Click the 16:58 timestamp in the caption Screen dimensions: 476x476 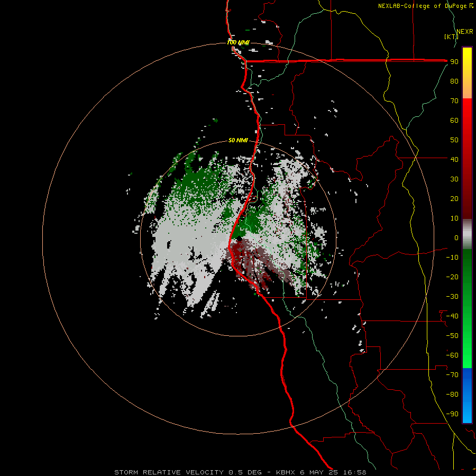click(355, 472)
